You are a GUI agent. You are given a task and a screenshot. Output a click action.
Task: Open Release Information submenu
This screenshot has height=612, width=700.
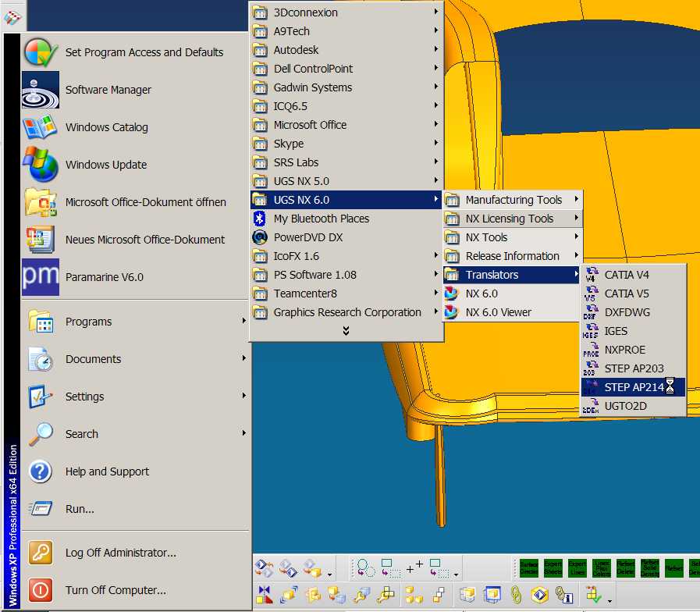point(512,256)
